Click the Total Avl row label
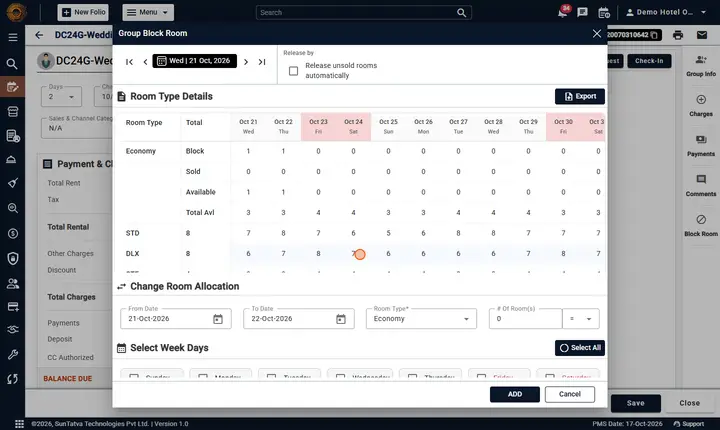720x430 pixels. (200, 213)
